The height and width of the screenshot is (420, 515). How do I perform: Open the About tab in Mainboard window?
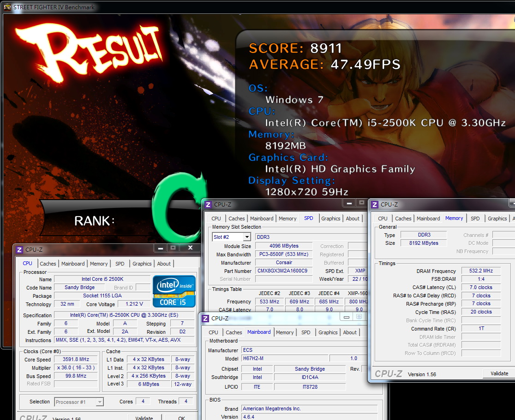350,332
